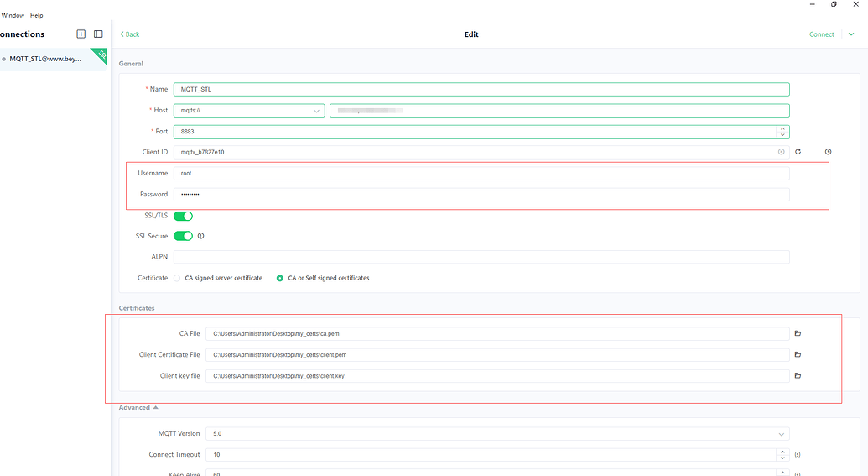This screenshot has height=476, width=868.
Task: Open the mqtts:// protocol dropdown
Action: [249, 111]
